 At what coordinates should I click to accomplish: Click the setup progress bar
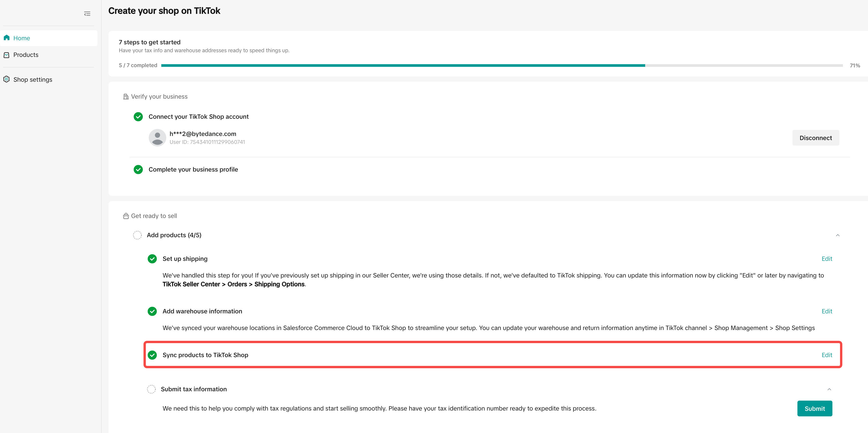502,65
